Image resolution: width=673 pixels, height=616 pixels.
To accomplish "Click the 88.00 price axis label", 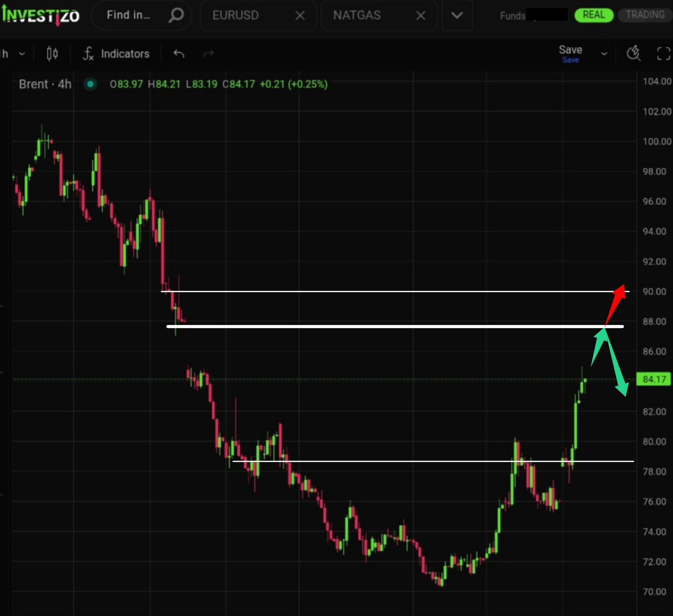I will 654,322.
